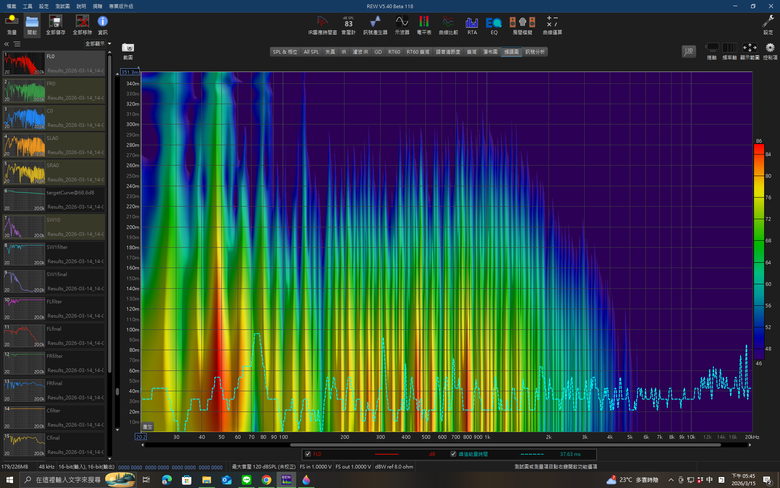Click the Save All measurements icon
The height and width of the screenshot is (488, 780).
tap(55, 22)
